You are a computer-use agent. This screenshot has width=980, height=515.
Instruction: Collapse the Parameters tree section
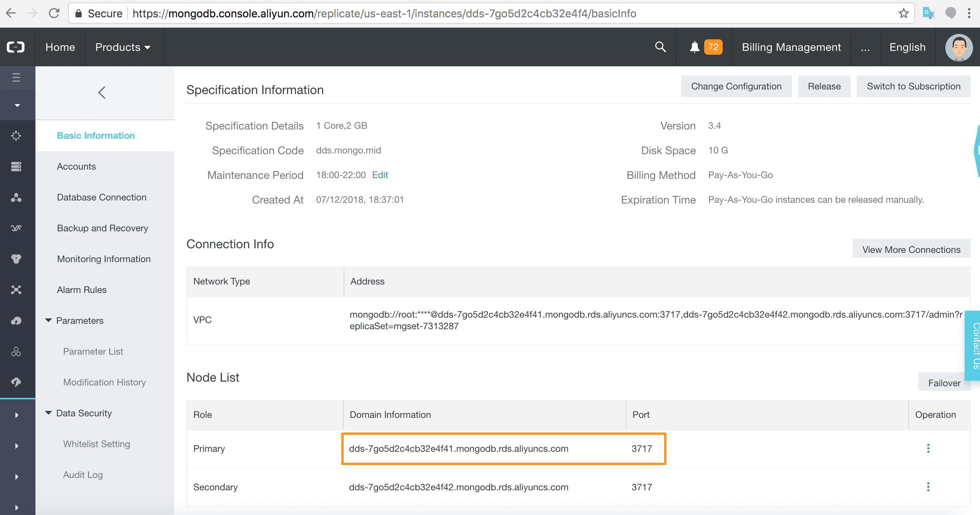click(x=49, y=320)
